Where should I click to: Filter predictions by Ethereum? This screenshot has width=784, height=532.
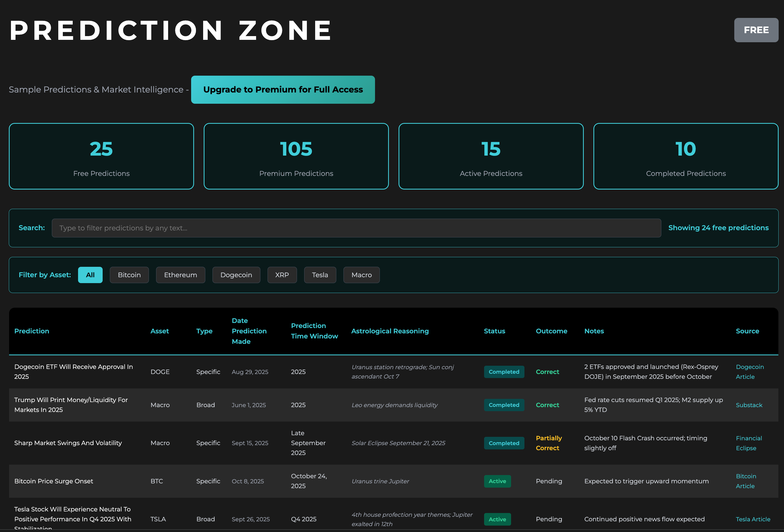(x=180, y=275)
